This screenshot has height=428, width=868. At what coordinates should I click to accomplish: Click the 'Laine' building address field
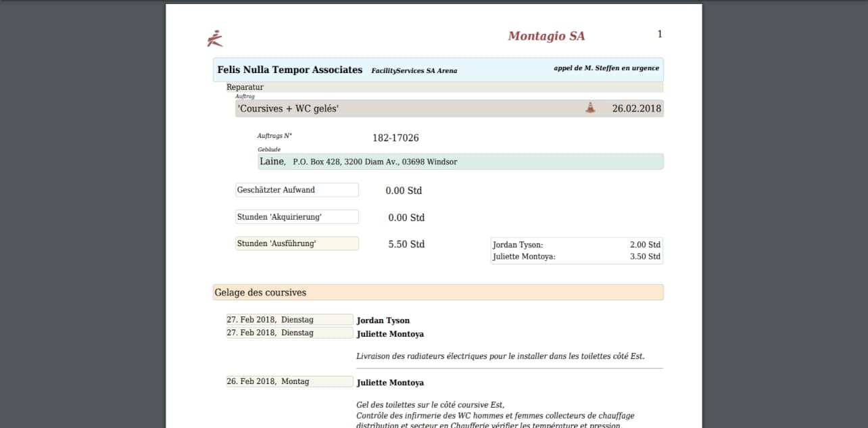[x=460, y=162]
